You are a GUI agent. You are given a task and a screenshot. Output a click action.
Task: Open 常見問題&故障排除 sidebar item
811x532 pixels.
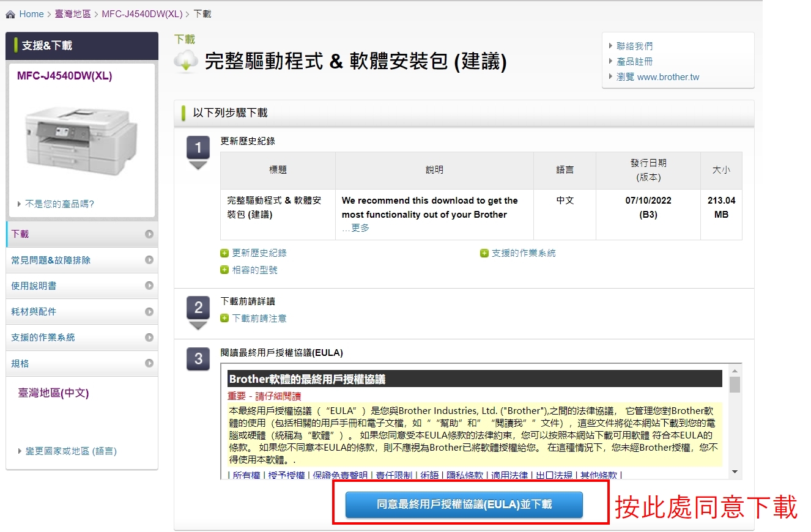pyautogui.click(x=82, y=260)
